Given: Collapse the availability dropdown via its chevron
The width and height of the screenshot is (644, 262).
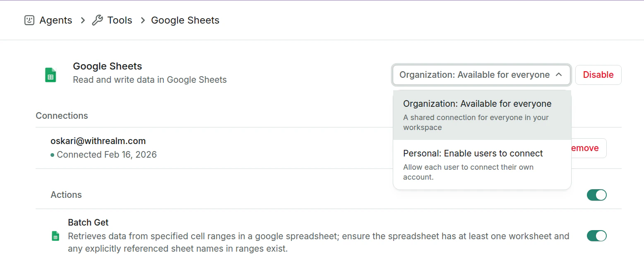Looking at the screenshot, I should click(559, 75).
